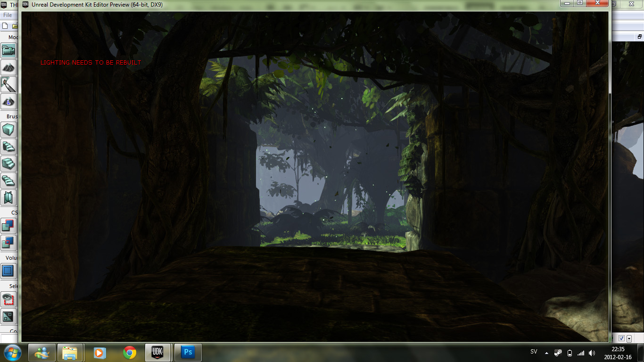
Task: Pick the Cube builder brush
Action: click(9, 129)
